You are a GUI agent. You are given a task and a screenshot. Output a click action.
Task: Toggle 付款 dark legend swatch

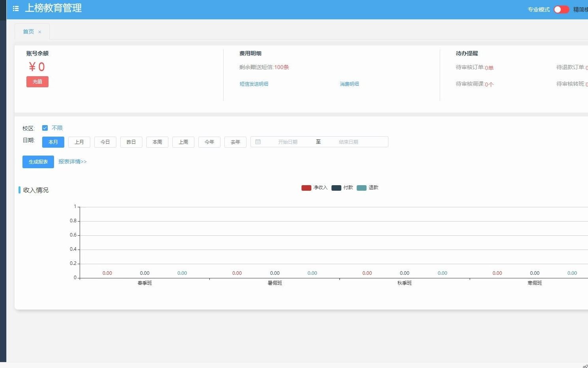[336, 188]
